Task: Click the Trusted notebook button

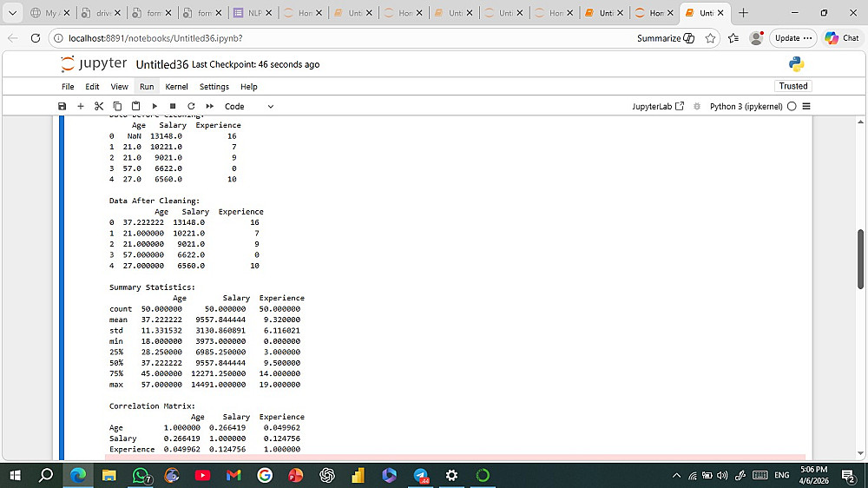Action: (792, 86)
